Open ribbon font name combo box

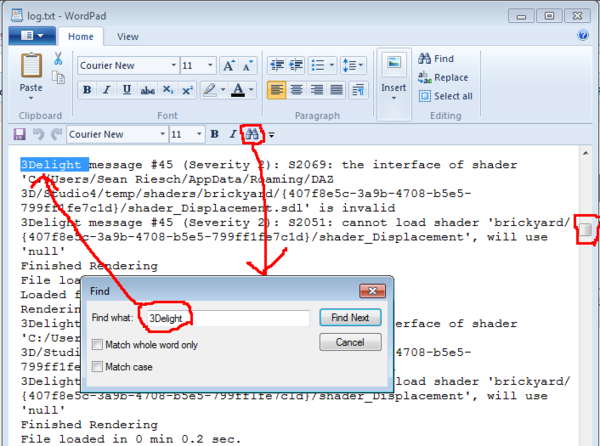click(128, 65)
